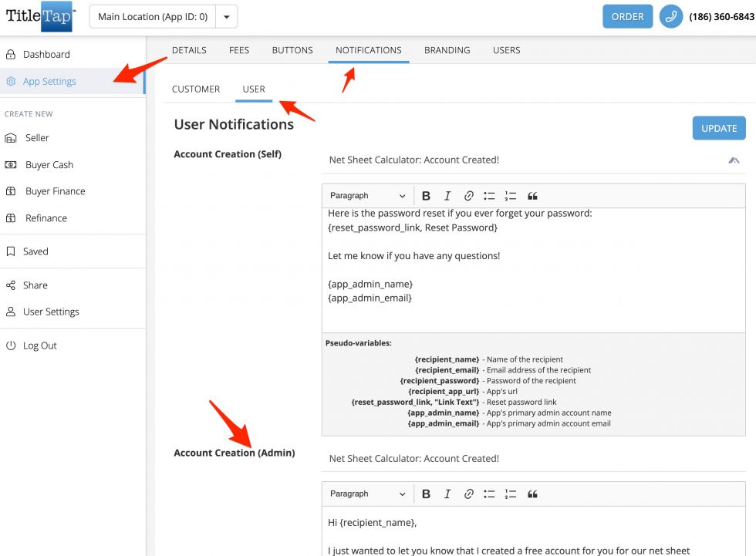Apply blockquote formatting in the editor
Image resolution: width=756 pixels, height=556 pixels.
click(x=532, y=195)
